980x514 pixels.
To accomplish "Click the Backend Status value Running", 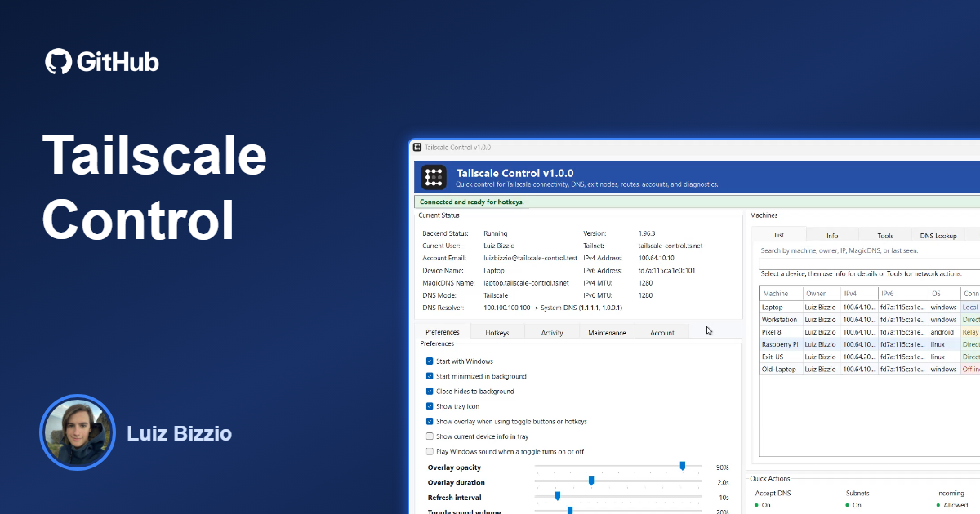I will pos(495,233).
